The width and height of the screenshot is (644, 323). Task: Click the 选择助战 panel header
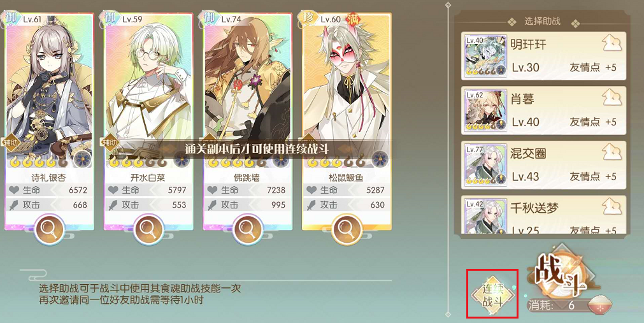click(x=542, y=22)
